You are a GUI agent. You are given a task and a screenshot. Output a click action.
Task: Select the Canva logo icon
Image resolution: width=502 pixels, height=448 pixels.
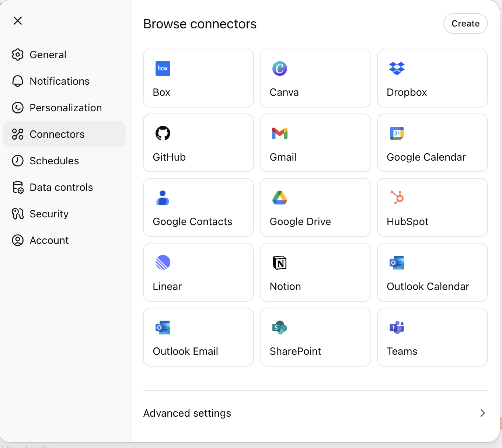click(279, 69)
